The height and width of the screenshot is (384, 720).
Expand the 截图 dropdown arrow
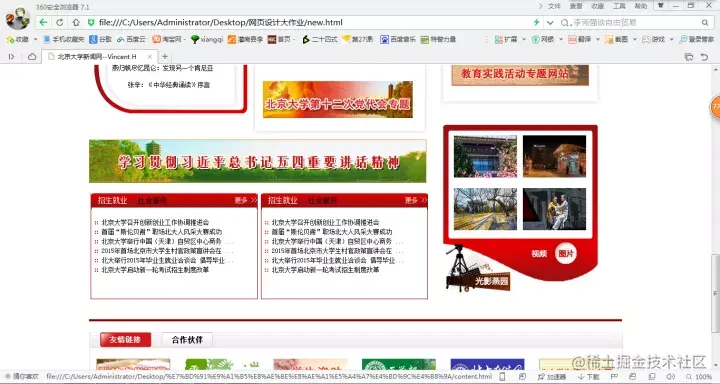click(x=635, y=40)
